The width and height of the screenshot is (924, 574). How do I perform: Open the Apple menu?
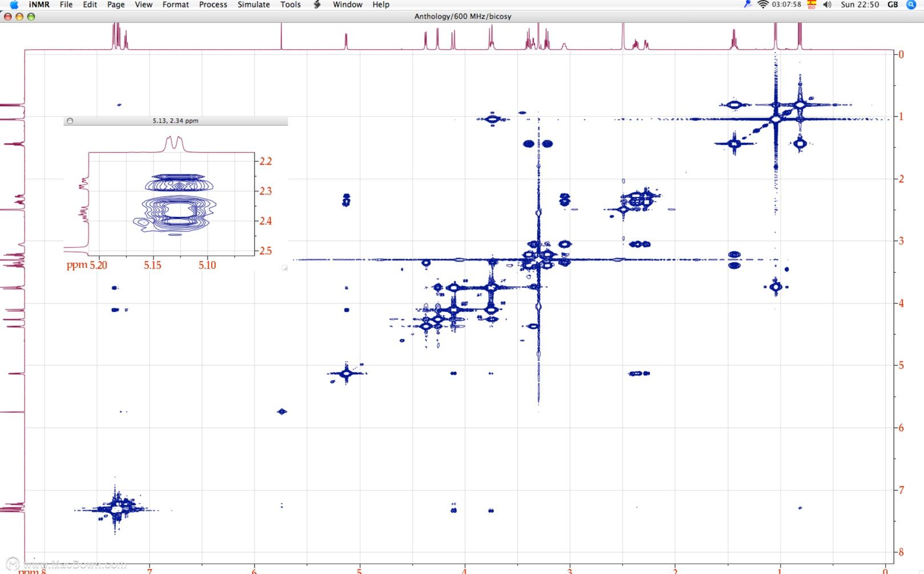pos(14,5)
